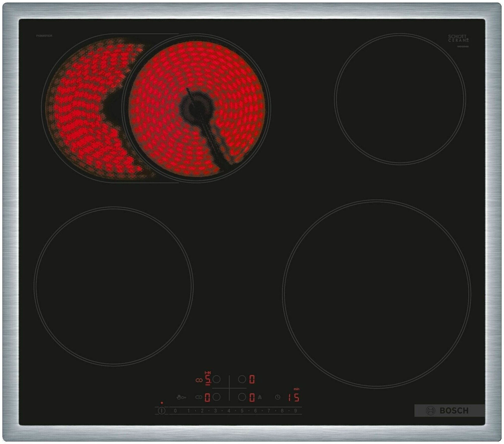
Task: Tap the A automatic function symbol
Action: coord(260,397)
